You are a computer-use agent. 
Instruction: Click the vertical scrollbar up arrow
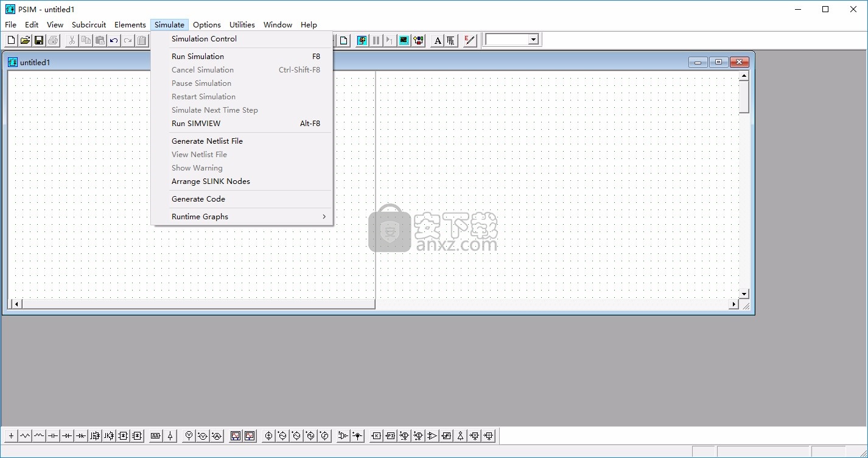744,76
